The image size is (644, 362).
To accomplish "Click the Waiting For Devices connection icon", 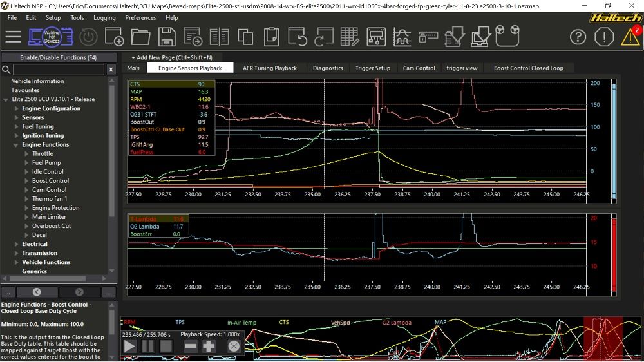I will click(x=52, y=36).
